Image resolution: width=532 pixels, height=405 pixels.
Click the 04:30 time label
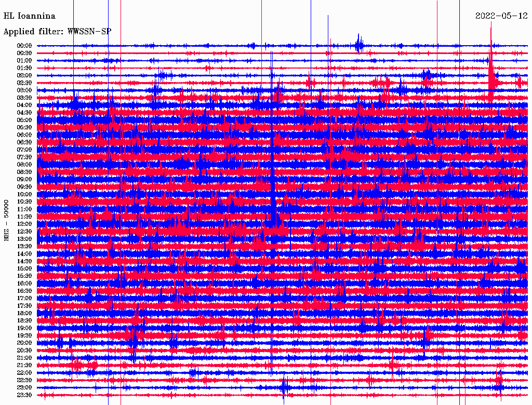(x=24, y=113)
